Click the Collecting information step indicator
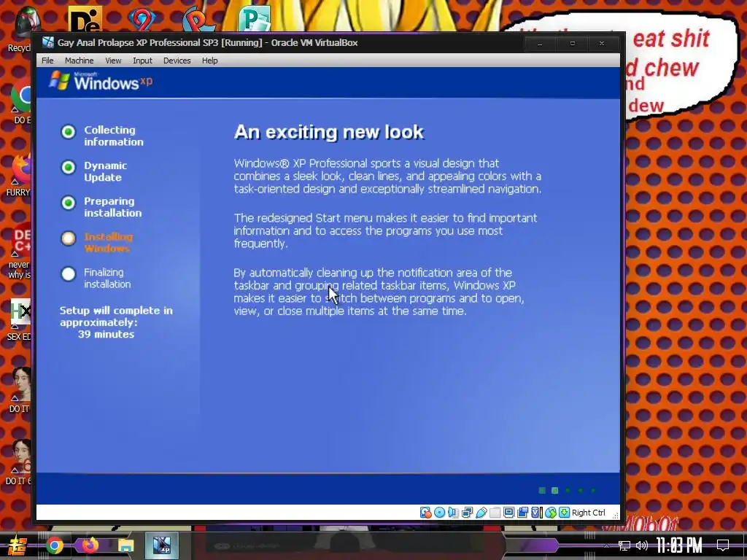The width and height of the screenshot is (747, 560). pos(68,131)
